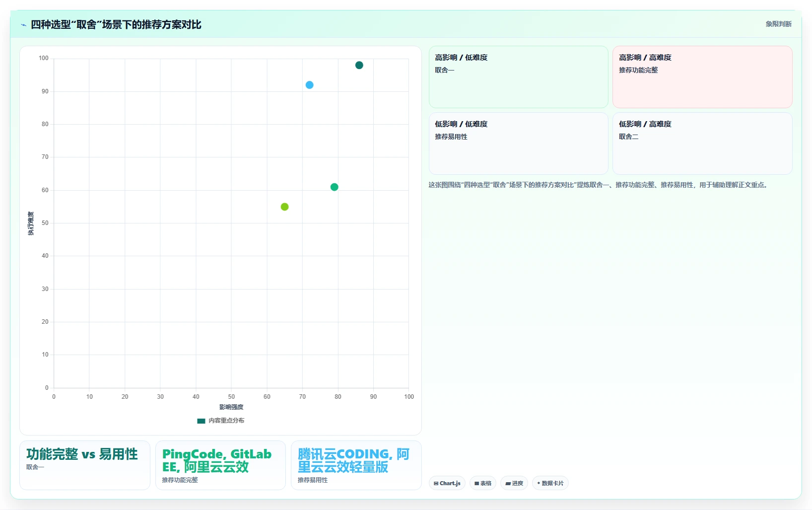
Task: Click the 进度 tag
Action: tap(514, 483)
